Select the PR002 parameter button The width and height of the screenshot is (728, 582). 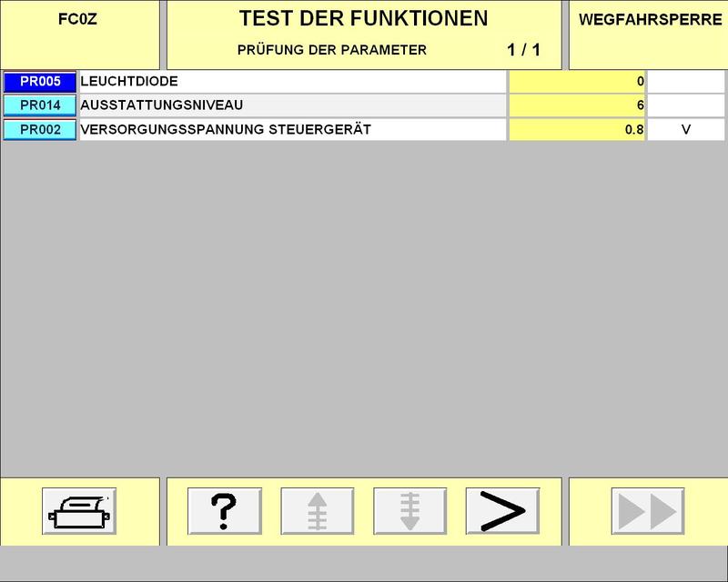(x=40, y=130)
